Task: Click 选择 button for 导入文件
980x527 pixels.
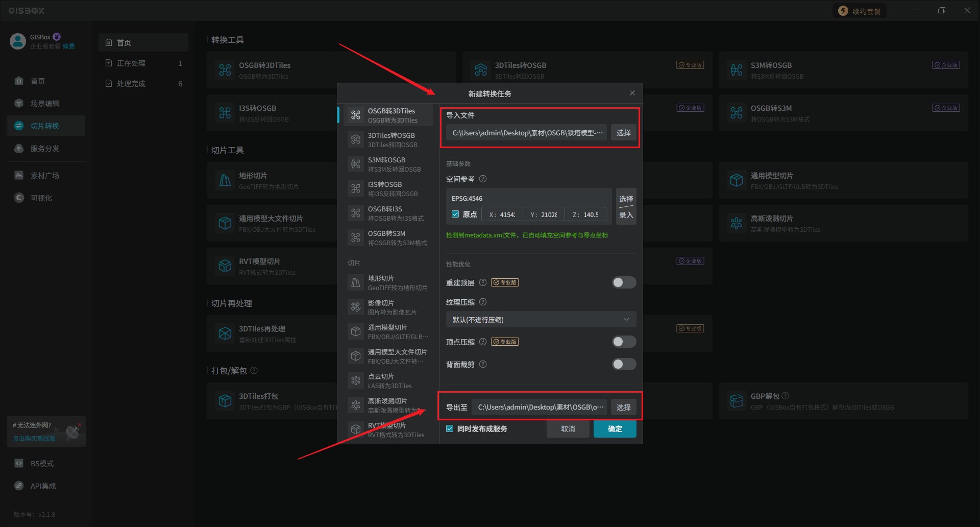Action: (623, 133)
